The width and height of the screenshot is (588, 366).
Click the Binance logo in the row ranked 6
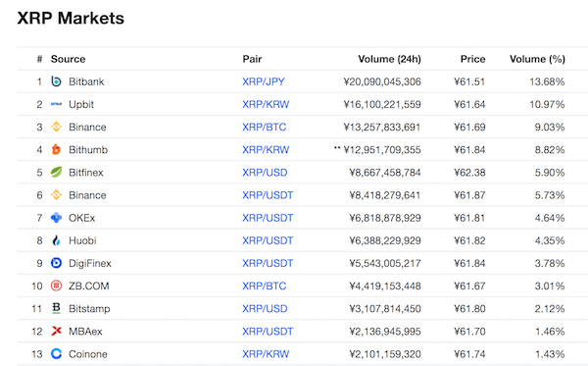56,195
